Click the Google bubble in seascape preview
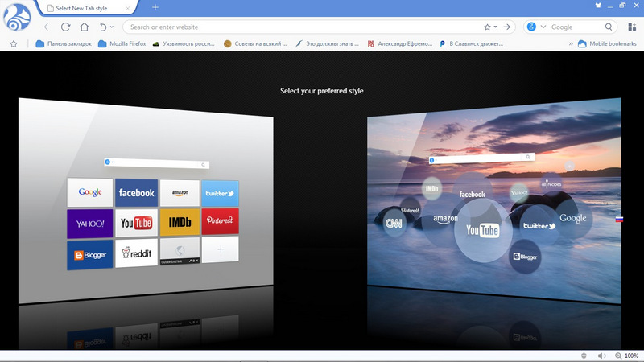 pyautogui.click(x=573, y=218)
